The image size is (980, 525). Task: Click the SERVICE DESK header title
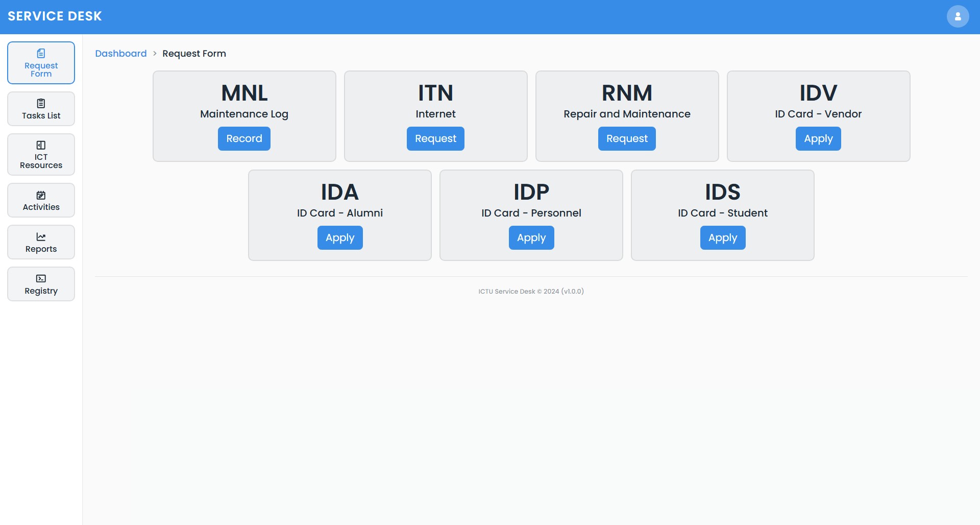(55, 16)
